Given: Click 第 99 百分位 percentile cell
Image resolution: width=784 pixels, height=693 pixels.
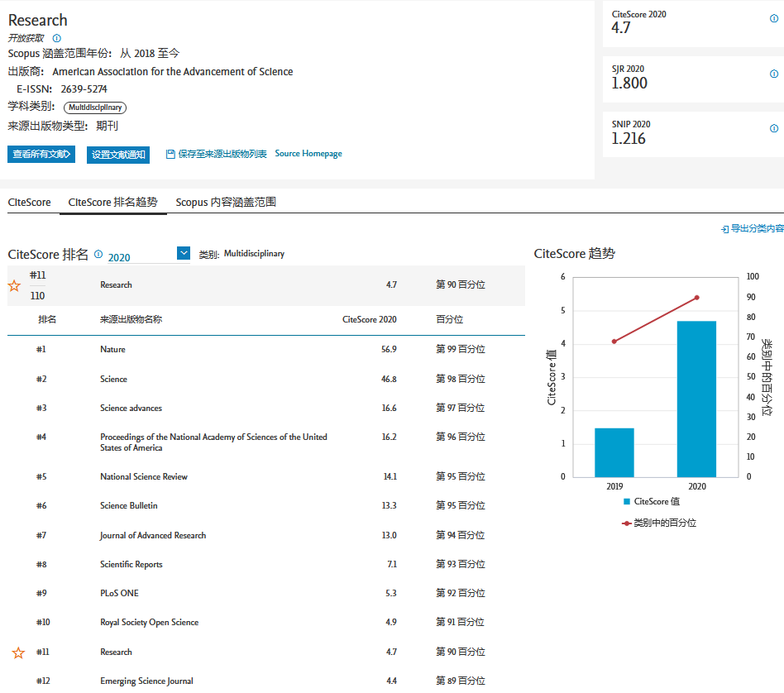Looking at the screenshot, I should (x=461, y=349).
